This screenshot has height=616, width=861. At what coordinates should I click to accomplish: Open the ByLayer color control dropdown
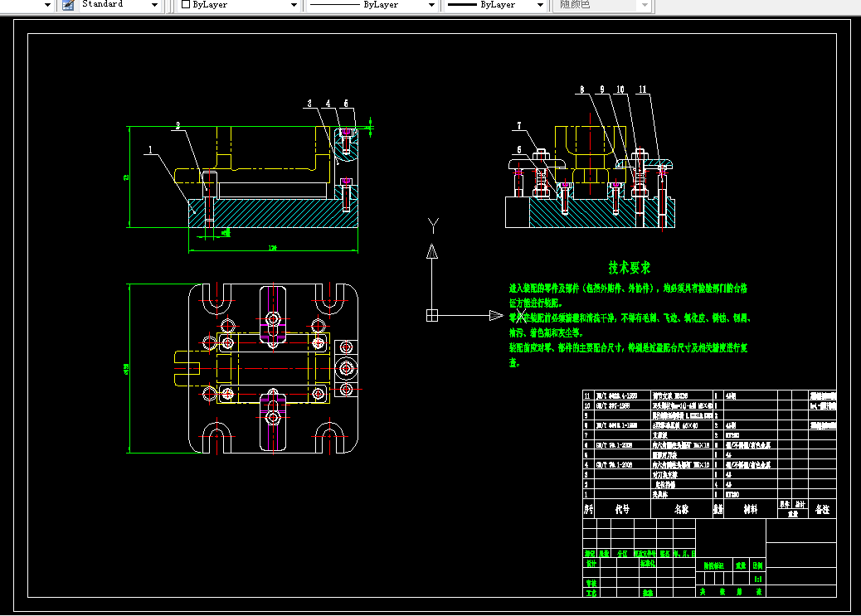click(294, 5)
